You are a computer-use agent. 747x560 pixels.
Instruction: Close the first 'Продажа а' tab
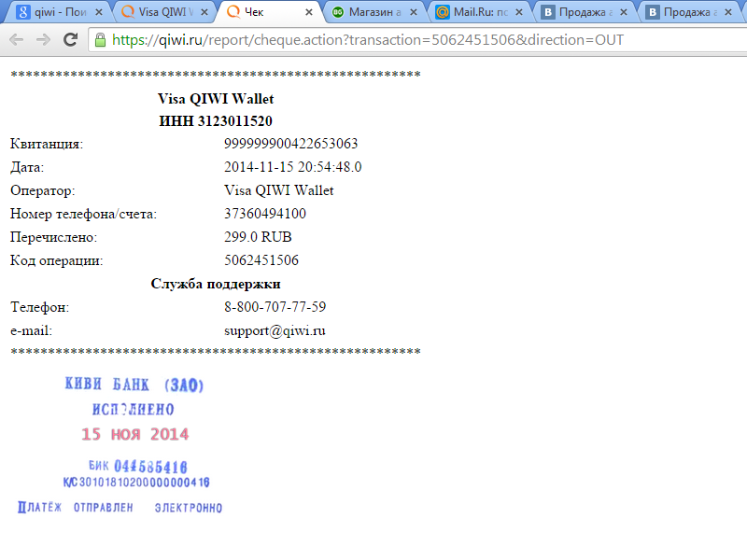click(624, 12)
